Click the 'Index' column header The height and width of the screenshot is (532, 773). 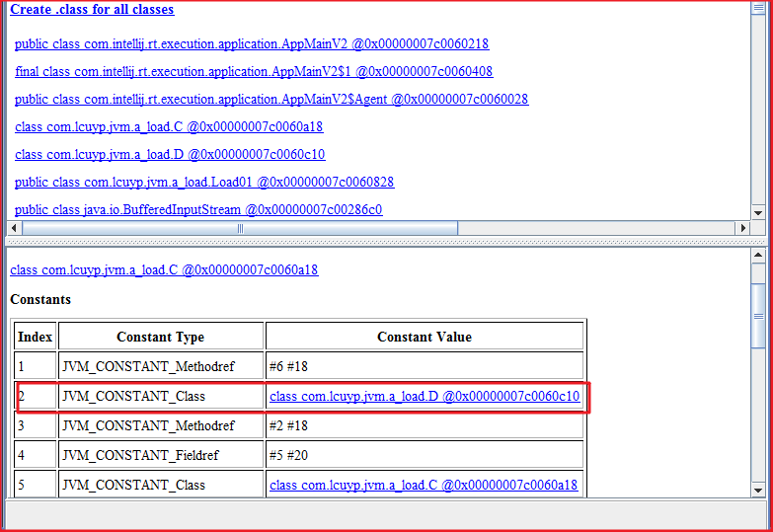coord(35,337)
